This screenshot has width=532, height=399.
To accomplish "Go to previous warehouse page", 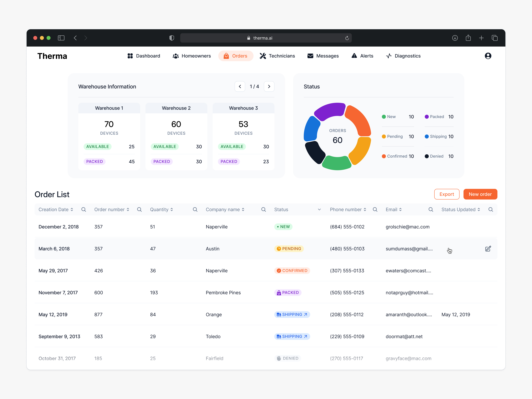I will pyautogui.click(x=240, y=86).
